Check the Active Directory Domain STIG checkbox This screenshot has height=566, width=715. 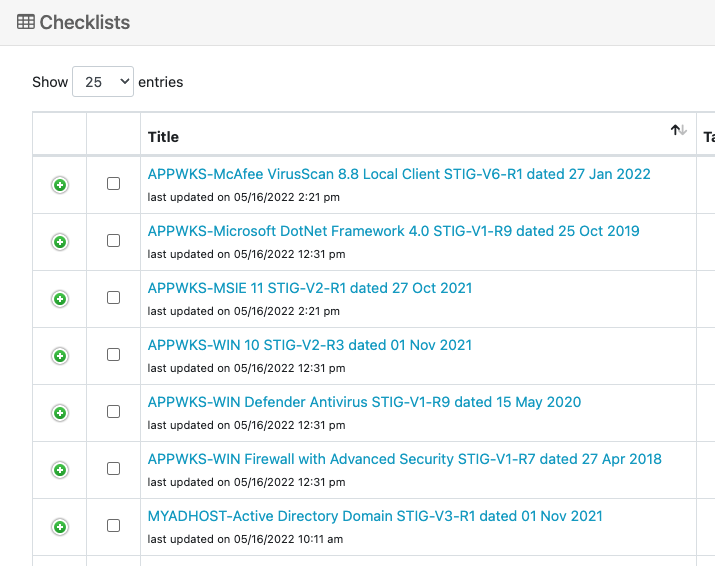tap(114, 526)
